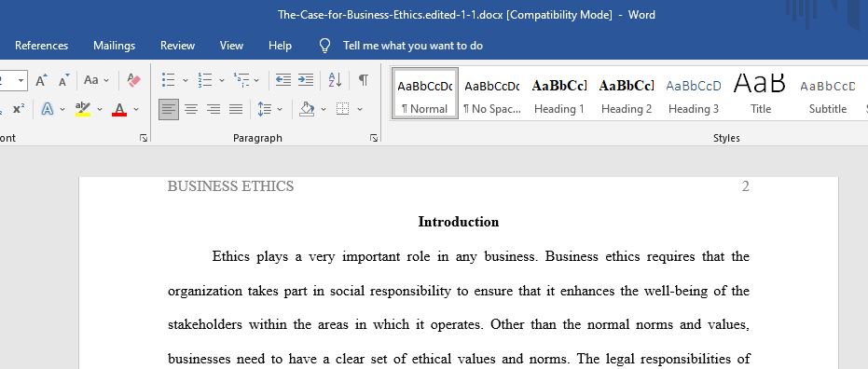
Task: Expand the multilevel list dropdown arrow
Action: 256,81
